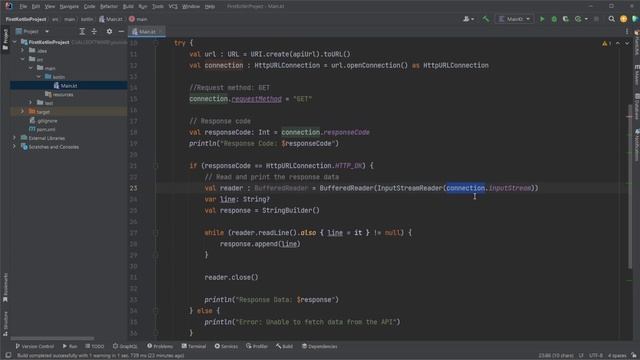Click the editor vertical scrollbar thumb
The image size is (640, 360).
[631, 186]
